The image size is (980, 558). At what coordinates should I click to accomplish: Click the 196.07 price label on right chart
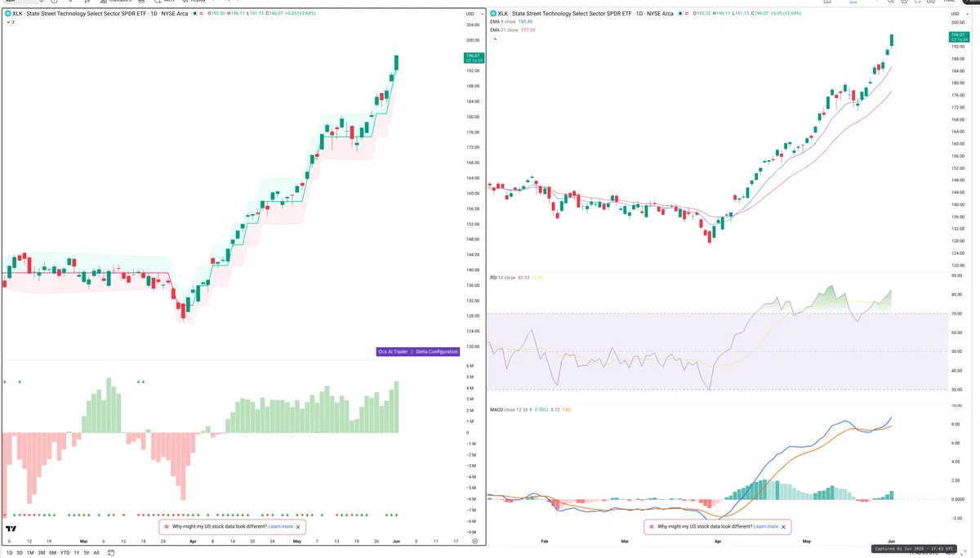click(958, 38)
